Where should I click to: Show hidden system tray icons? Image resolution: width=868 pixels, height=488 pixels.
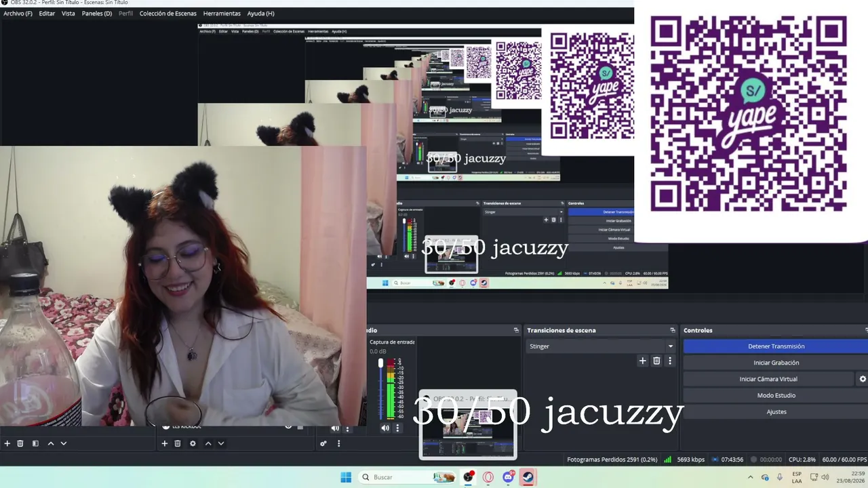pyautogui.click(x=750, y=477)
